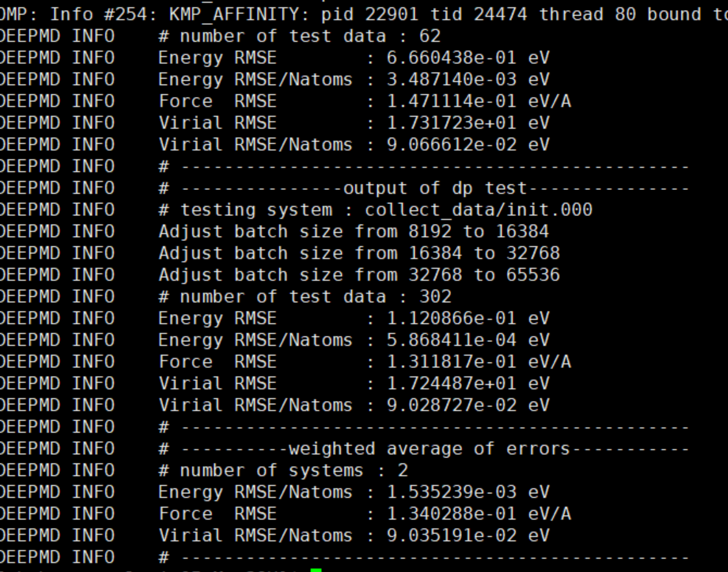Viewport: 728px width, 572px height.
Task: Click the collect_data/init.000 path text
Action: pos(478,210)
